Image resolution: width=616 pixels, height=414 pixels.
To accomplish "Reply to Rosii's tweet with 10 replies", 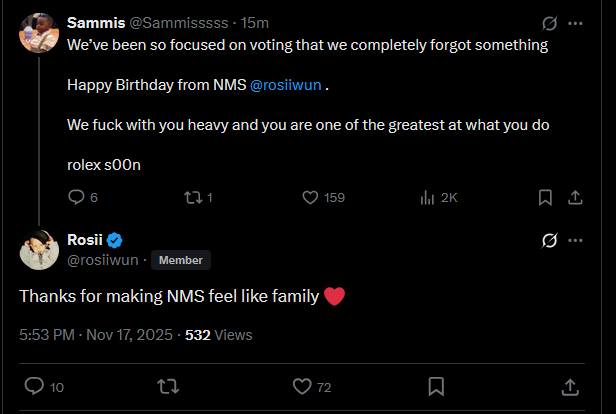I will [33, 386].
